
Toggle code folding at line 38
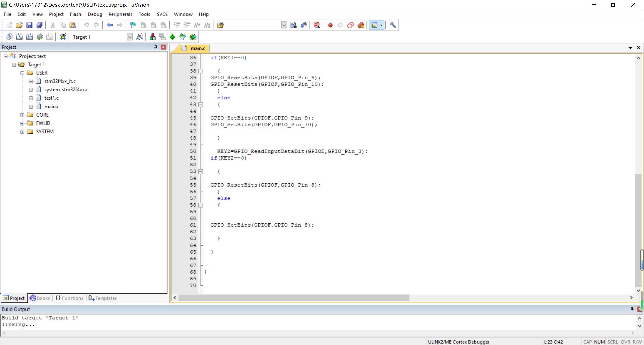click(x=201, y=71)
